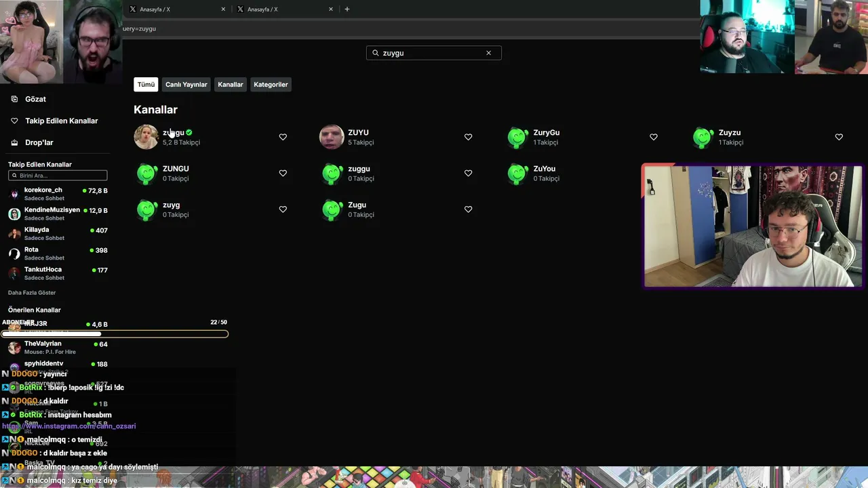
Task: Click the Takip Edilen Kanallar heart icon
Action: pos(14,121)
